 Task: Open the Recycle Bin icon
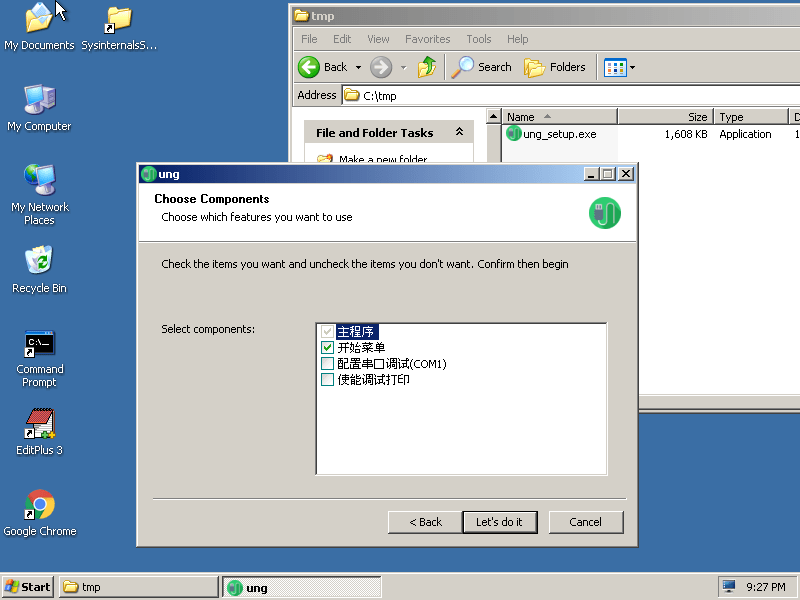pos(39,263)
